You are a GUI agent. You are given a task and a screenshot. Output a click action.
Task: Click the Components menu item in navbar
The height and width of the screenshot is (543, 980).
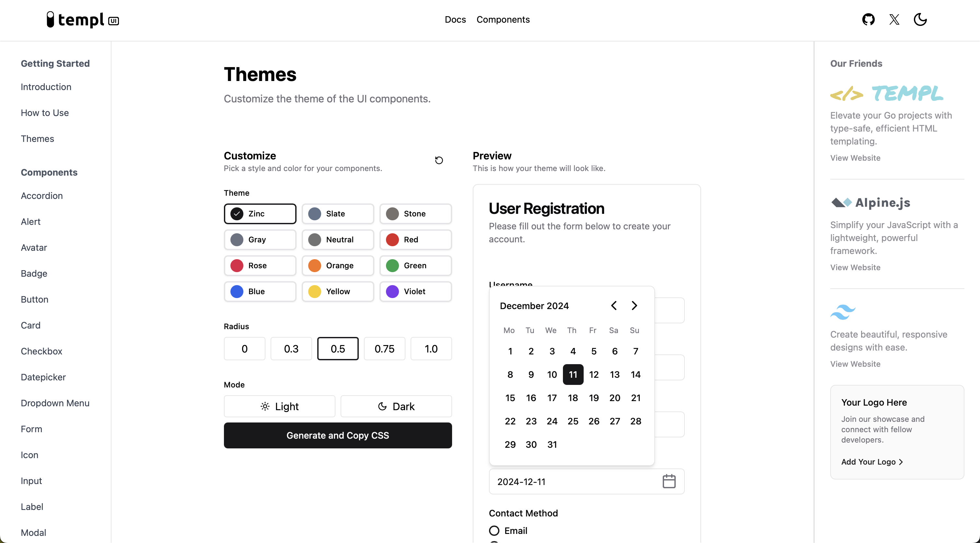503,19
